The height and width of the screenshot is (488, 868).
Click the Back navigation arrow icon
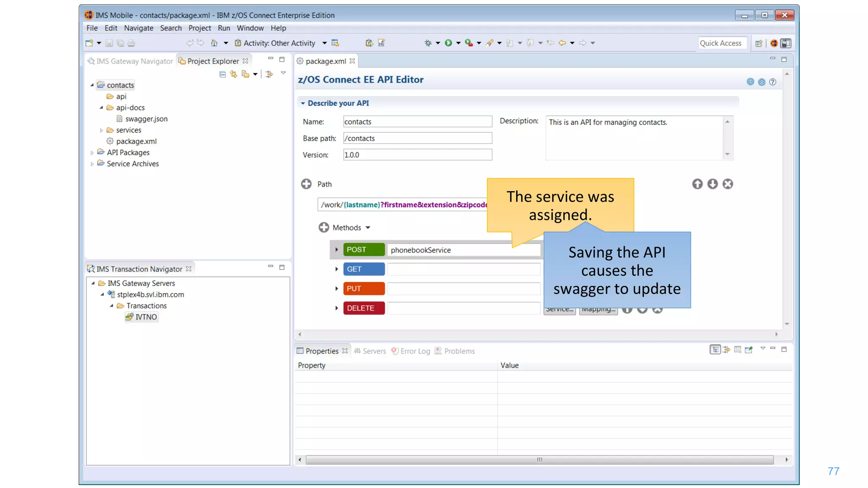(562, 43)
